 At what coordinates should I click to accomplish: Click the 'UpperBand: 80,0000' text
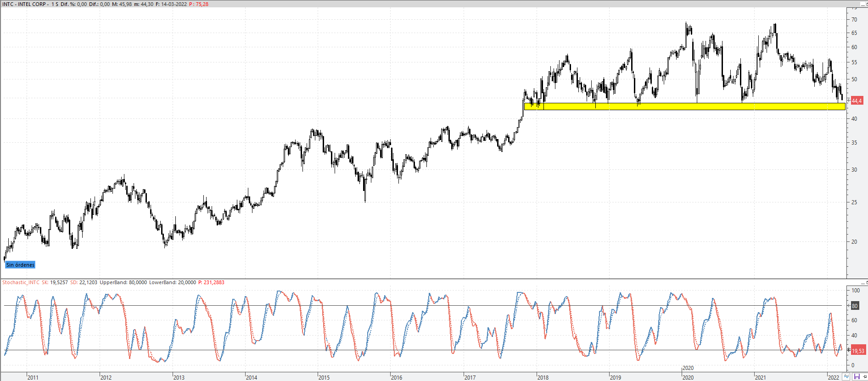(x=123, y=282)
